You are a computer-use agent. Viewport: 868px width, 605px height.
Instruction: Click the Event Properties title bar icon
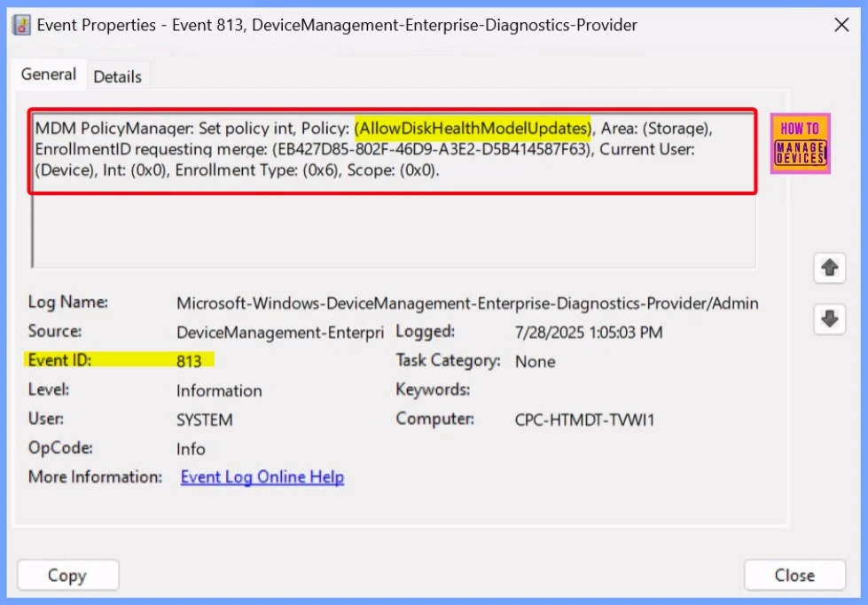point(21,25)
